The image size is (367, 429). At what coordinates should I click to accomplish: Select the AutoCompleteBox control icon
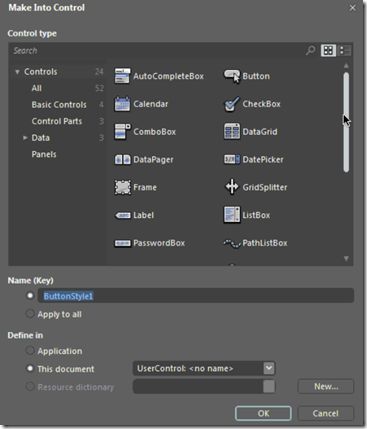click(x=122, y=76)
